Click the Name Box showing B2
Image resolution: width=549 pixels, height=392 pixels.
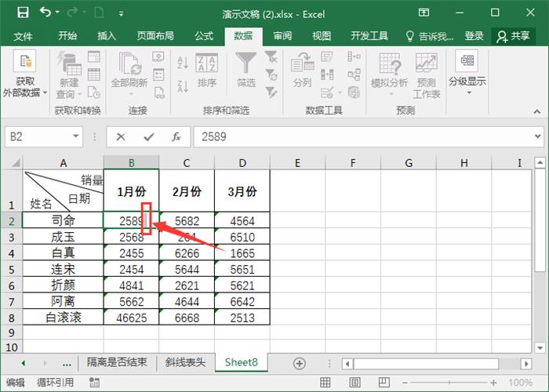[x=38, y=136]
